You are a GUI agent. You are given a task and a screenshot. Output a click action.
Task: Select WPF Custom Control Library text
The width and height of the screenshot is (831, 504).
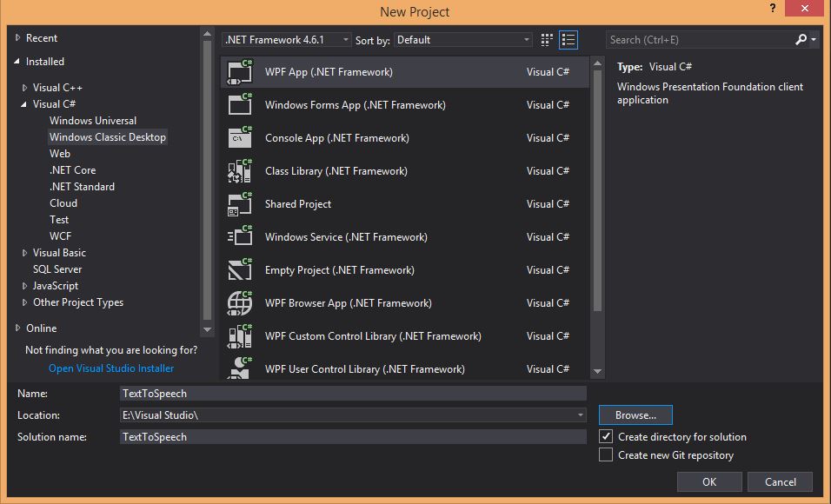(373, 336)
